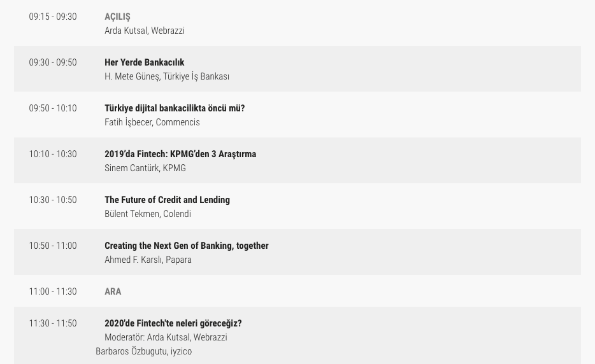The width and height of the screenshot is (595, 364).
Task: Open the Her Yerde Bankacılık session
Action: [x=144, y=62]
